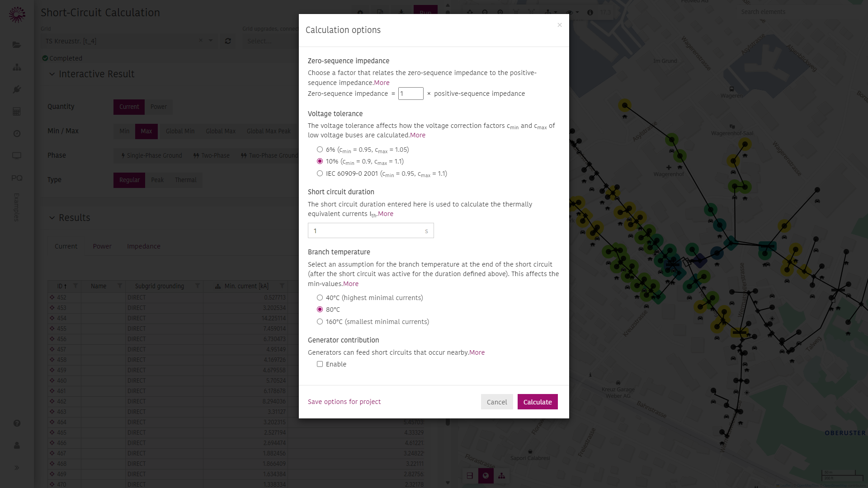Expand the sidebar with double chevron
Viewport: 868px width, 488px height.
pyautogui.click(x=17, y=468)
